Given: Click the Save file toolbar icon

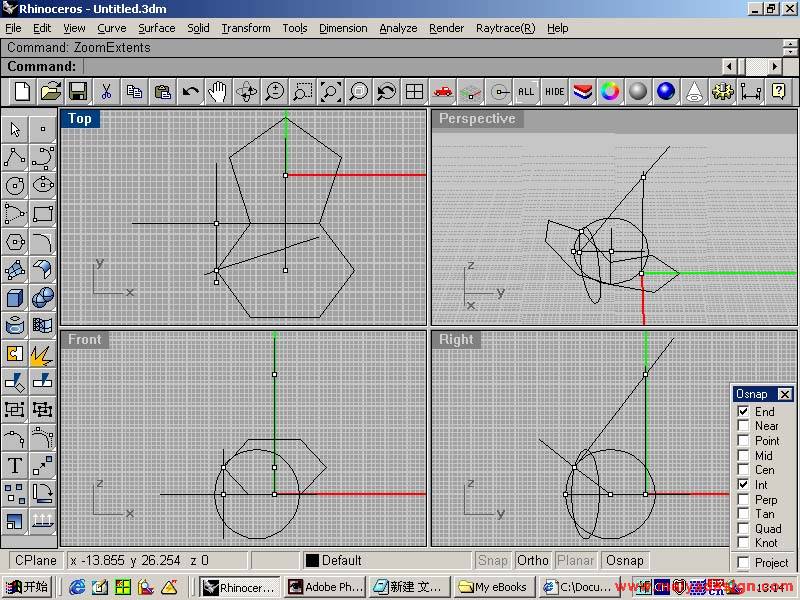Looking at the screenshot, I should click(x=78, y=92).
